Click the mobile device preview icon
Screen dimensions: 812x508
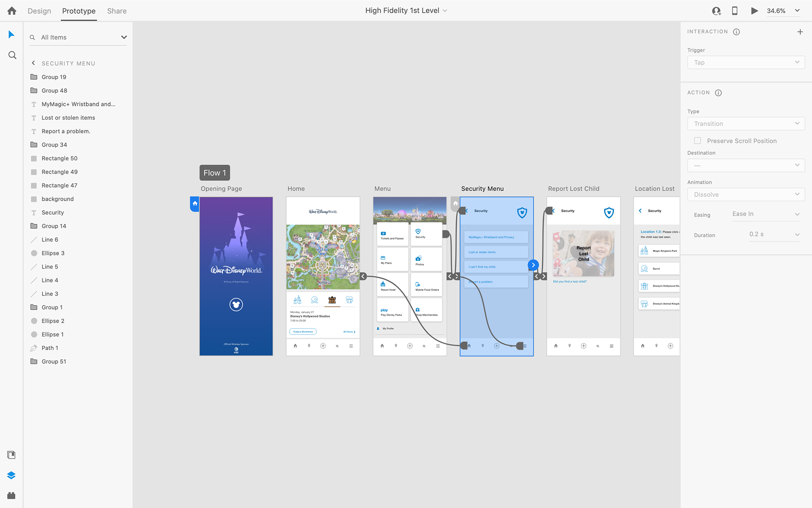(x=735, y=11)
